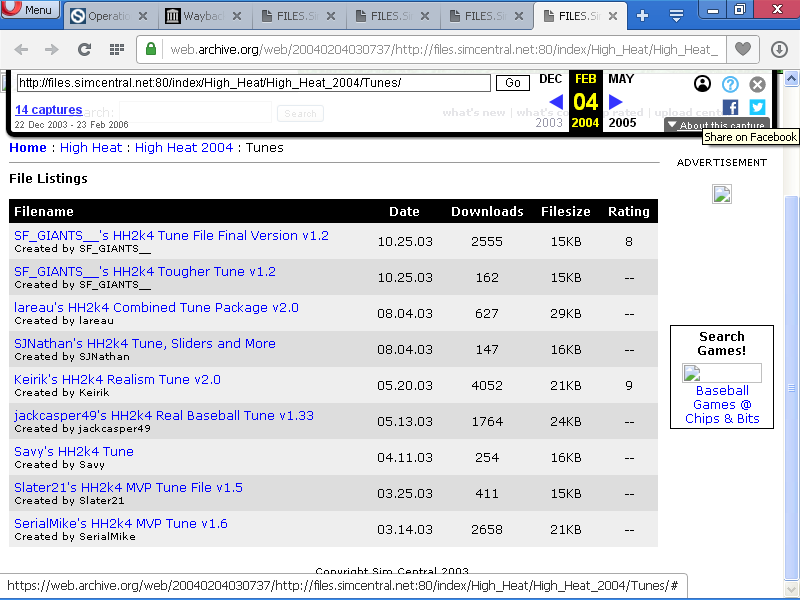Screen dimensions: 800x600
Task: Click the Downloads column header
Action: tap(487, 211)
